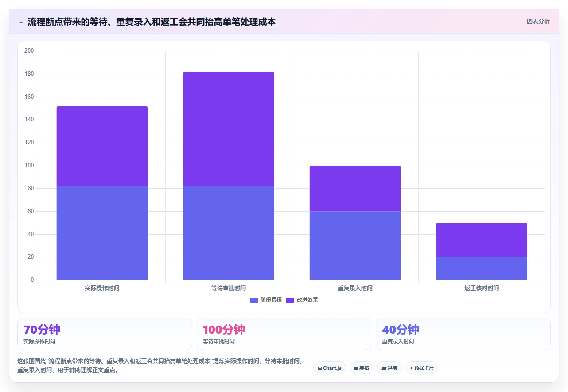The height and width of the screenshot is (392, 568).
Task: Click the purple segment of 实际操作时间 bar
Action: click(102, 146)
